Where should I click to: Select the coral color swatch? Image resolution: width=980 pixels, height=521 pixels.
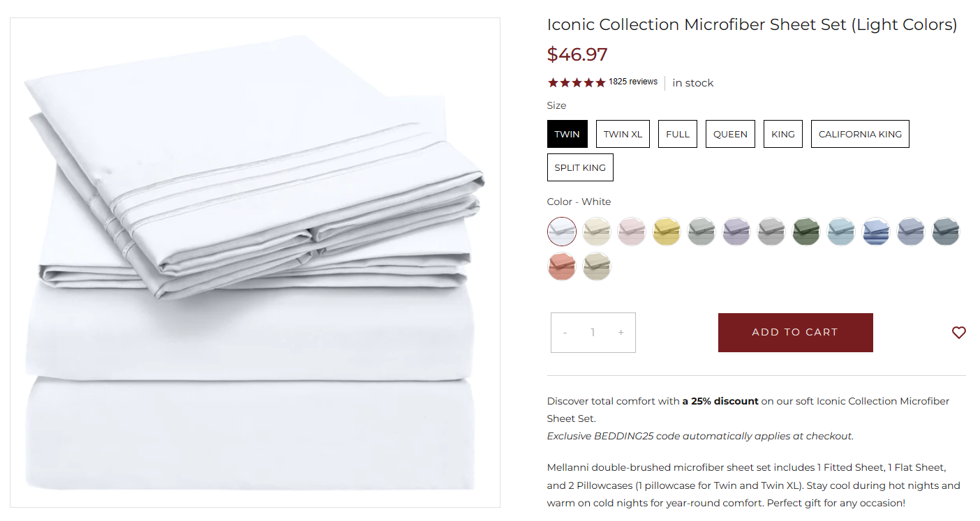click(x=562, y=266)
